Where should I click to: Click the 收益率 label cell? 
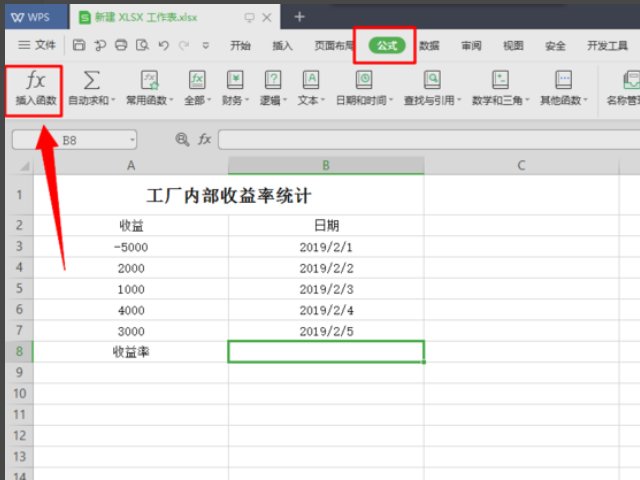(x=131, y=352)
